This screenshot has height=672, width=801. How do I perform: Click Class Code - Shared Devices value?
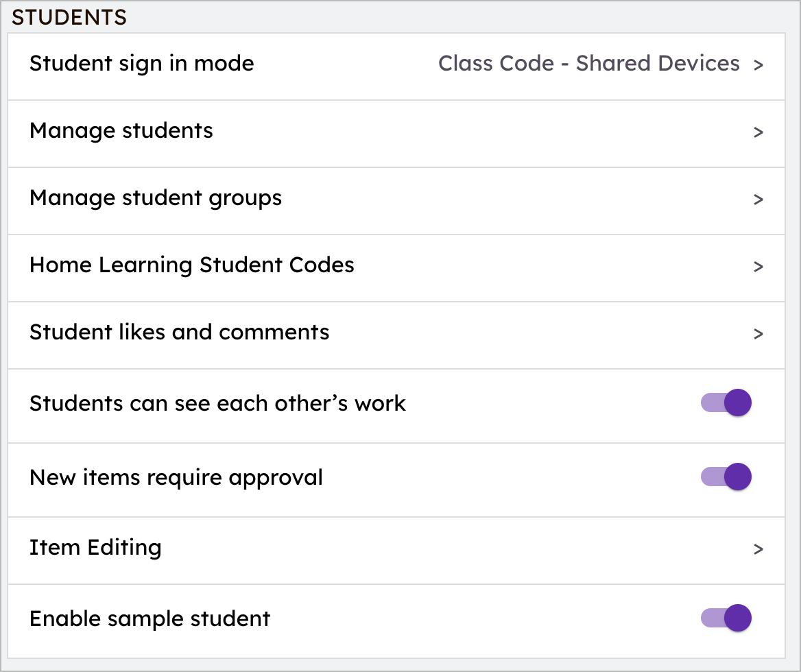588,64
